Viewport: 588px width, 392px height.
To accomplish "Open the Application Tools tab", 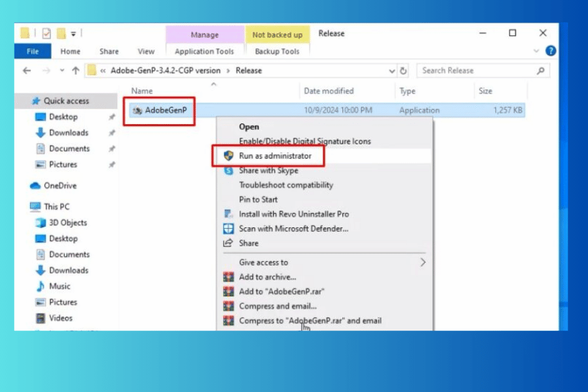I will click(x=204, y=52).
